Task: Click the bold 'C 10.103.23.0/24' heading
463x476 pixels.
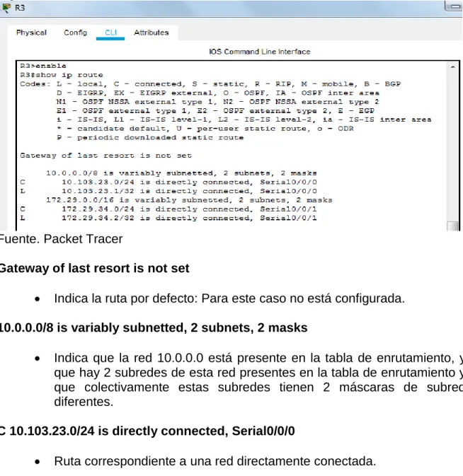Action: coord(147,431)
